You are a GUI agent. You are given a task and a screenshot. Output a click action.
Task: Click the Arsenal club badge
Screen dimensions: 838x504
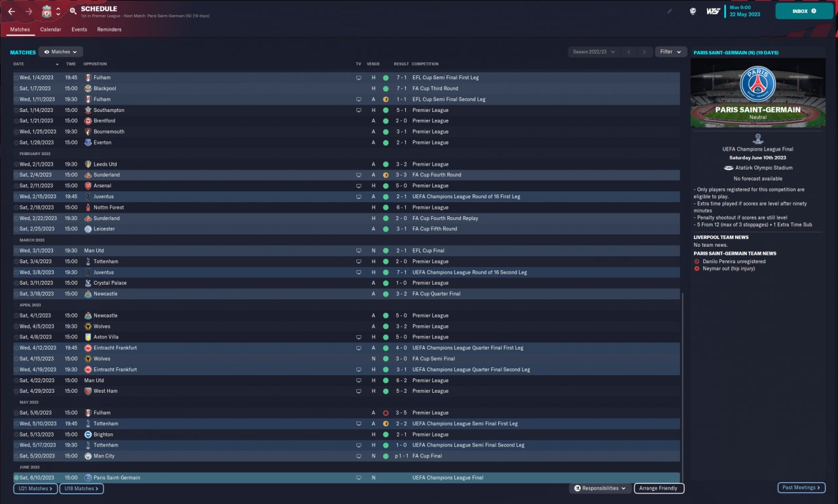88,186
